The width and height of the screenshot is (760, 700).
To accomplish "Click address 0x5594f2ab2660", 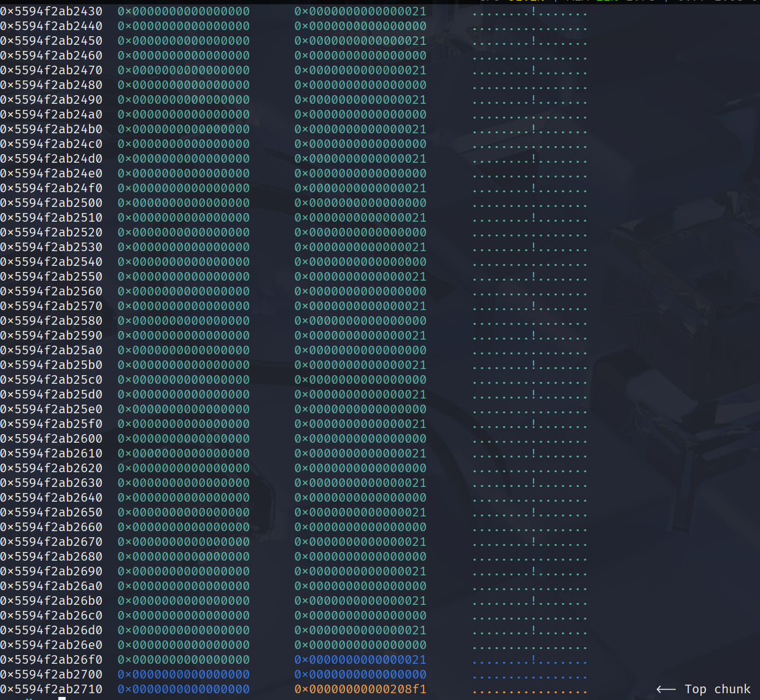I will coord(52,527).
